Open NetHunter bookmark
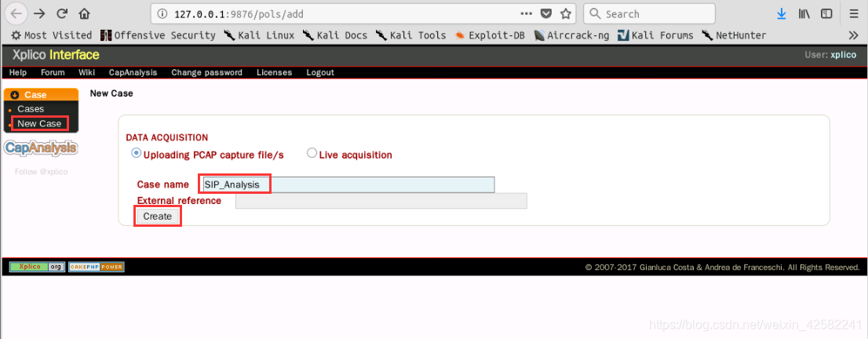The image size is (868, 339). [734, 35]
